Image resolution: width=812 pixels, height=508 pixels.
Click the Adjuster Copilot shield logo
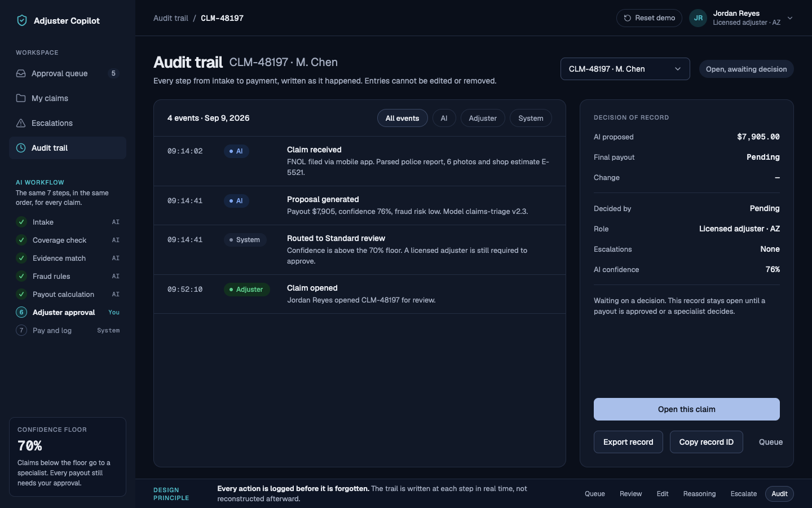[22, 20]
